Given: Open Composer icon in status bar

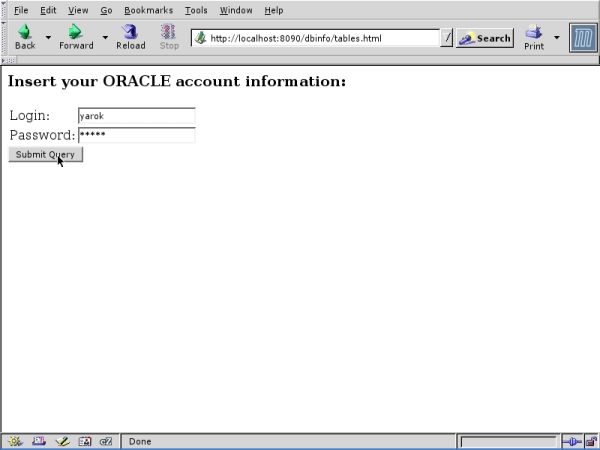Looking at the screenshot, I should click(x=62, y=441).
